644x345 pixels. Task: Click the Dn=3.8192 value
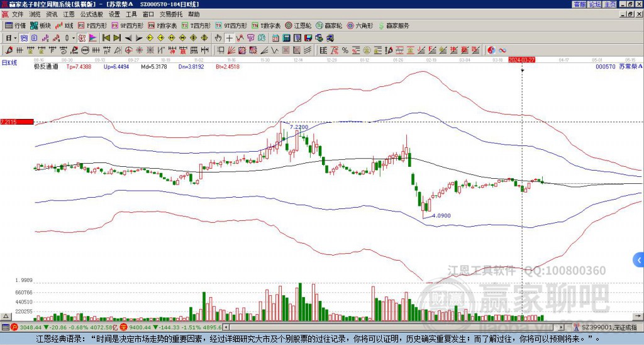191,66
